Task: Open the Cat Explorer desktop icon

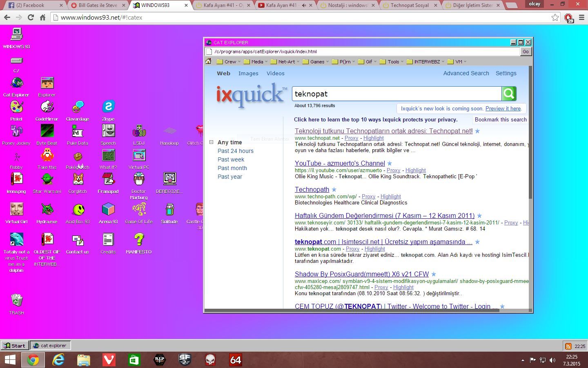Action: pos(16,87)
